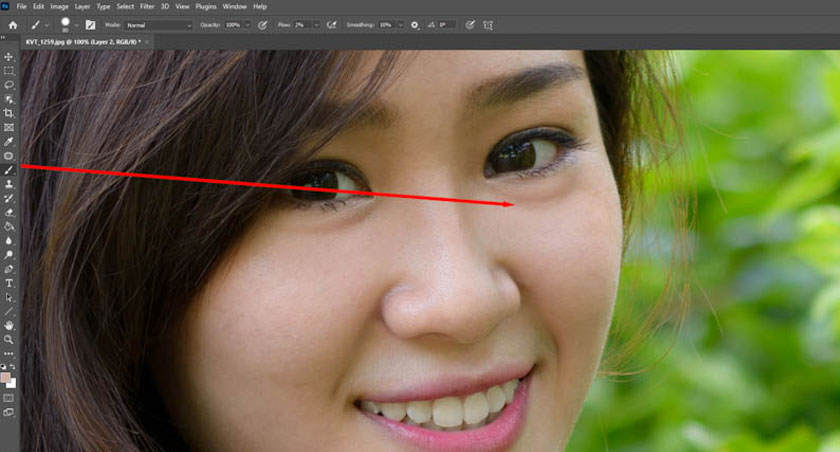Open the Opacity slider dropdown arrow
840x452 pixels.
pyautogui.click(x=248, y=25)
